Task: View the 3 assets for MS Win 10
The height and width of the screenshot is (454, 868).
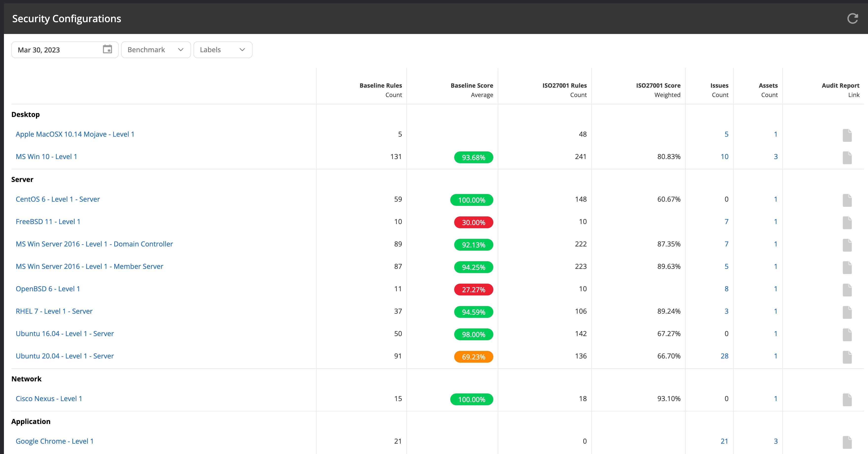Action: [x=776, y=156]
